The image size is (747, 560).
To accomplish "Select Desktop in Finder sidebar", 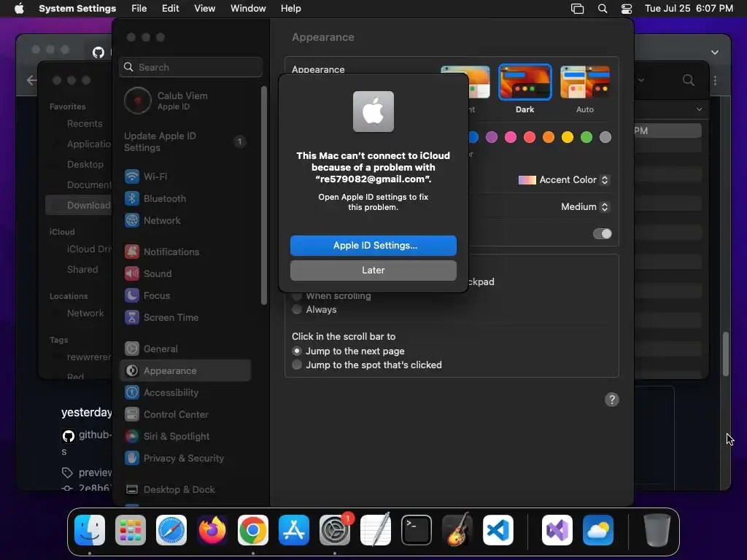I will point(85,164).
